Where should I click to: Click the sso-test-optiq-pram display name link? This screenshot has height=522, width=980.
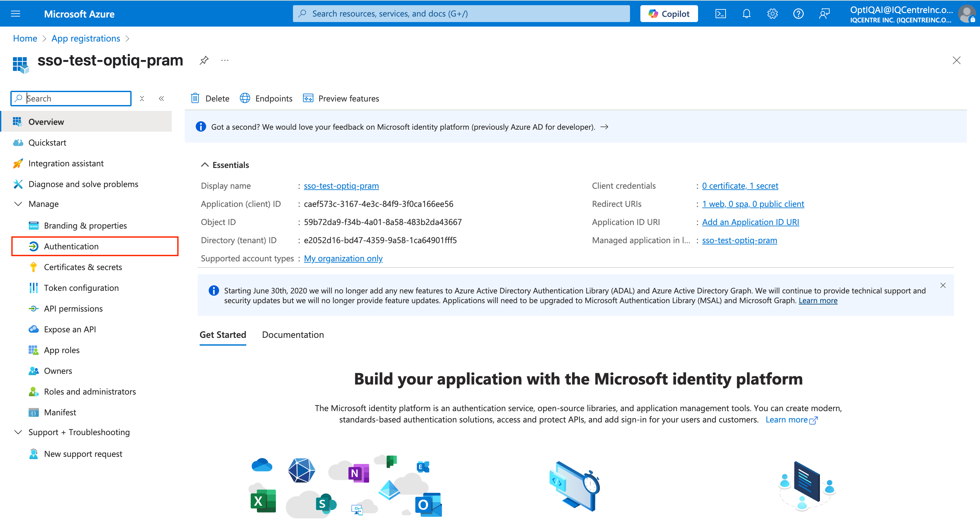click(x=341, y=186)
